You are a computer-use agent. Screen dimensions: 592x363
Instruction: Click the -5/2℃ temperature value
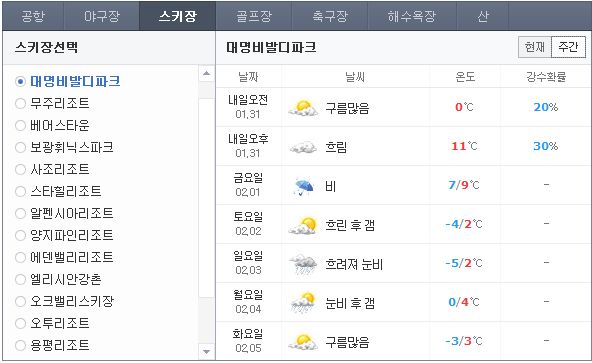click(x=464, y=263)
